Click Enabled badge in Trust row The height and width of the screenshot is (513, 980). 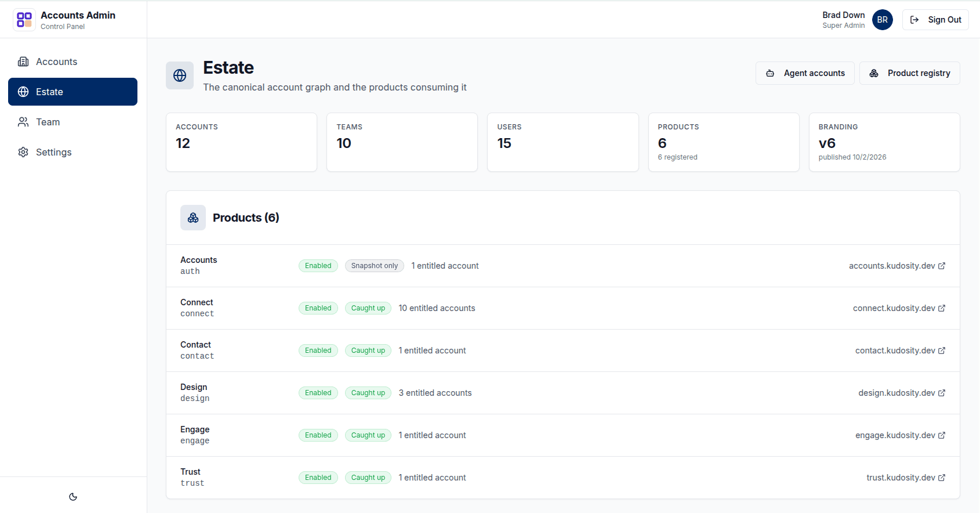pos(318,478)
